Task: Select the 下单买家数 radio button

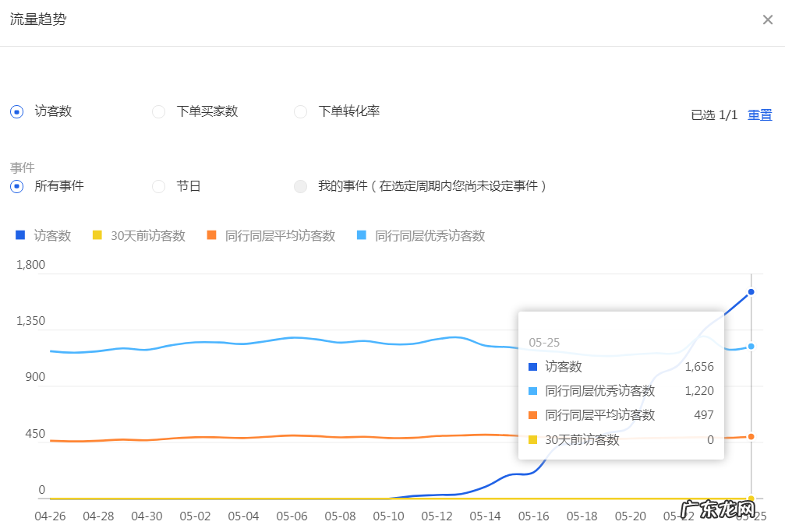Action: tap(158, 111)
